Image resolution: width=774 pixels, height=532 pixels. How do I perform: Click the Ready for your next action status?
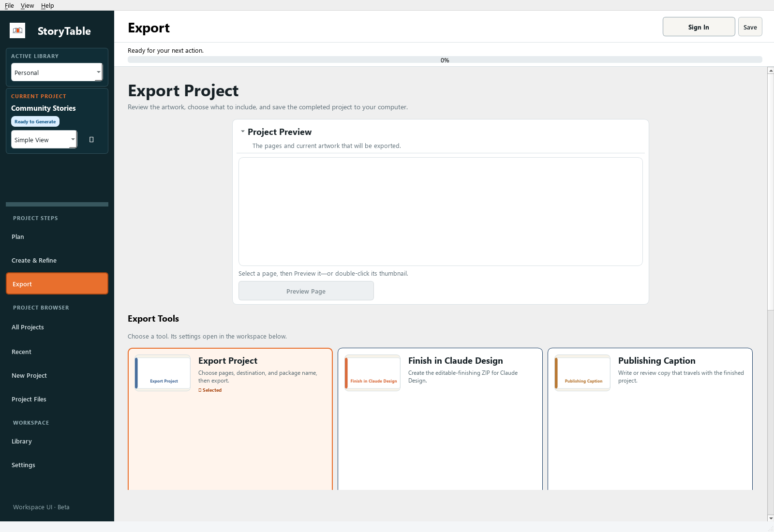coord(165,50)
